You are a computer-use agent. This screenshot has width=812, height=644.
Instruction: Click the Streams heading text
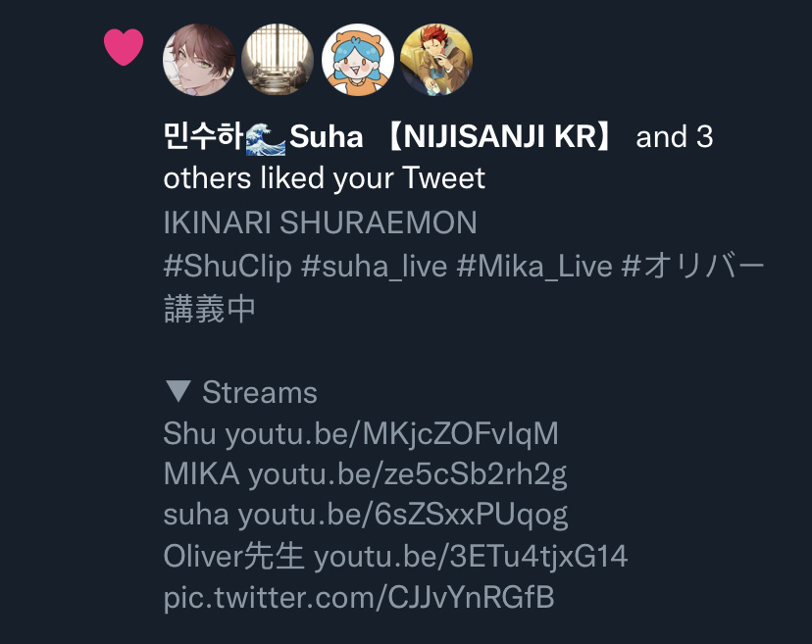point(260,392)
